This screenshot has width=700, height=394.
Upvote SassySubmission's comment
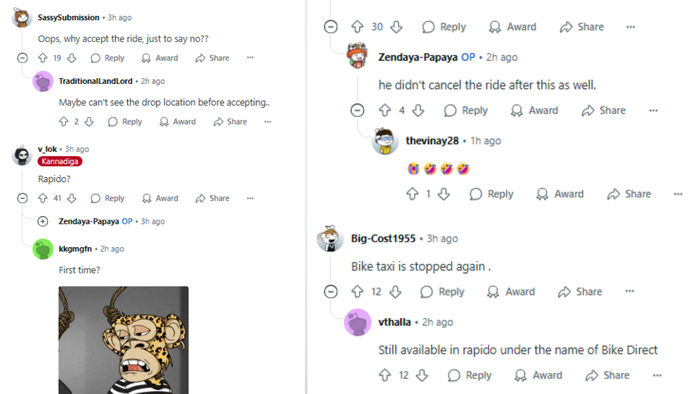point(42,58)
